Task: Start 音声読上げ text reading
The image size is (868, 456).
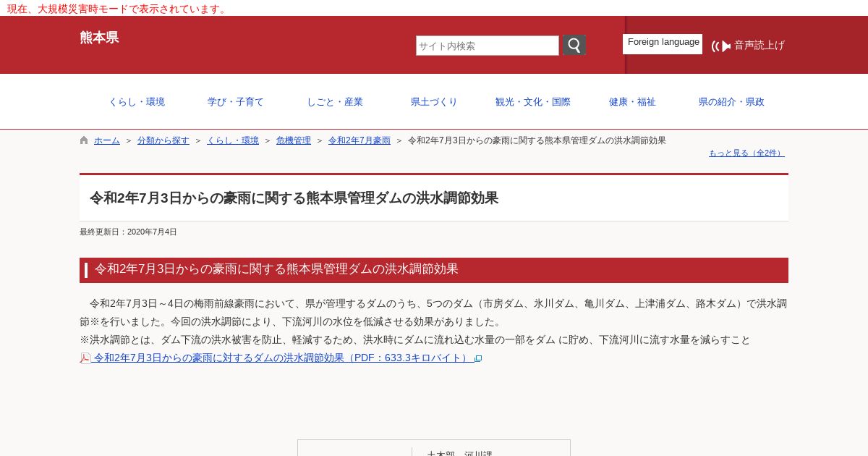Action: pos(759,45)
